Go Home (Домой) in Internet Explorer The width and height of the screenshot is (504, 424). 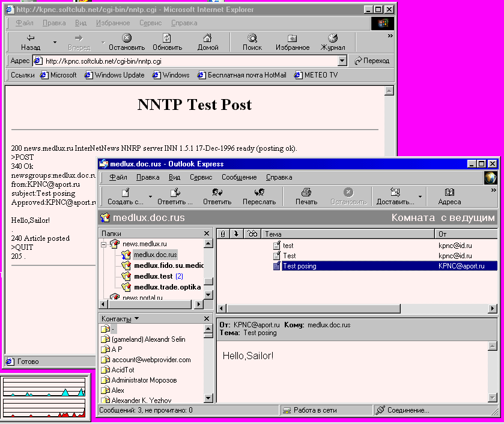coord(208,43)
